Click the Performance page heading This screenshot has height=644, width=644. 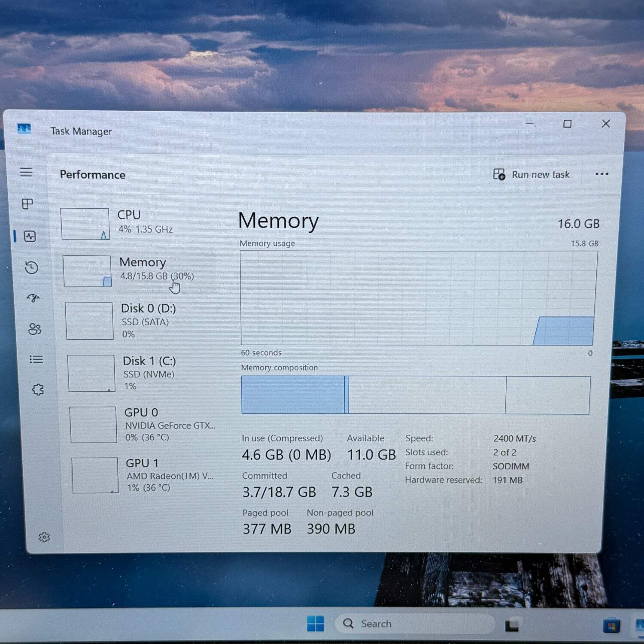(93, 175)
